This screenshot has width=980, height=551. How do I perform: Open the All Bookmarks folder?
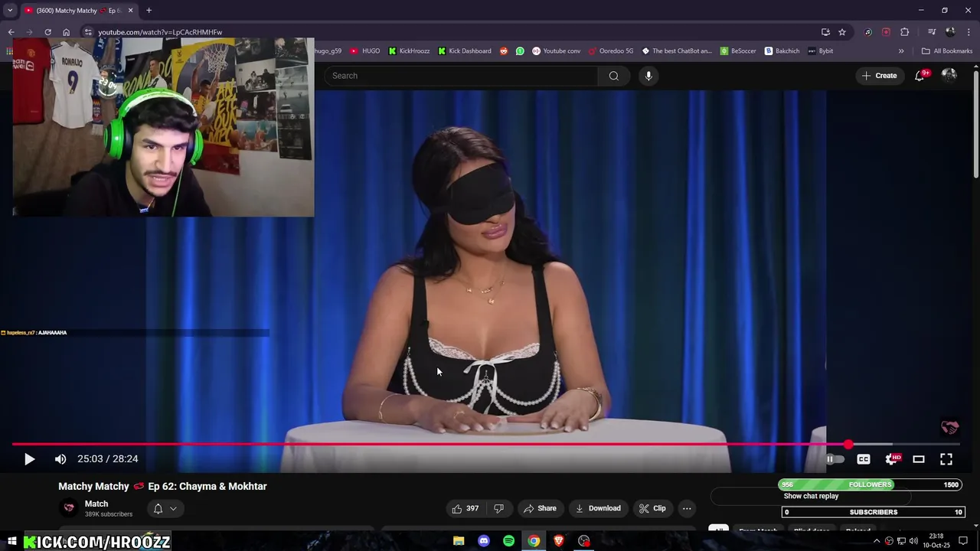[x=947, y=51]
